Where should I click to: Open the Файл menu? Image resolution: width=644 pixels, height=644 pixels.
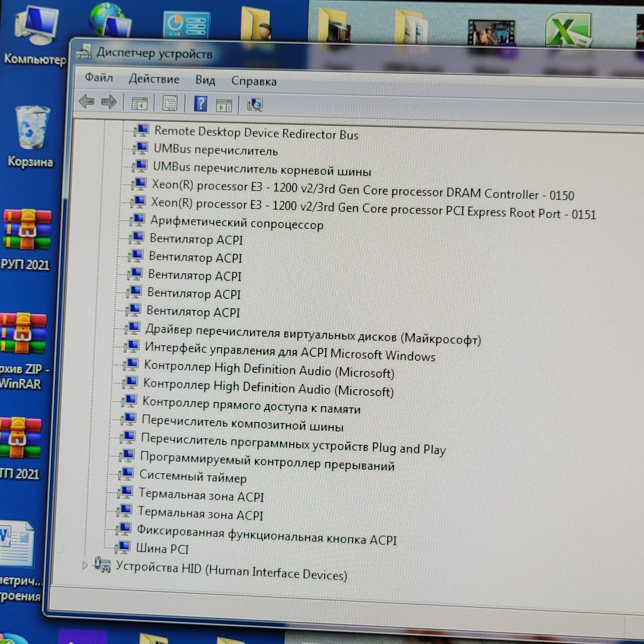point(98,78)
